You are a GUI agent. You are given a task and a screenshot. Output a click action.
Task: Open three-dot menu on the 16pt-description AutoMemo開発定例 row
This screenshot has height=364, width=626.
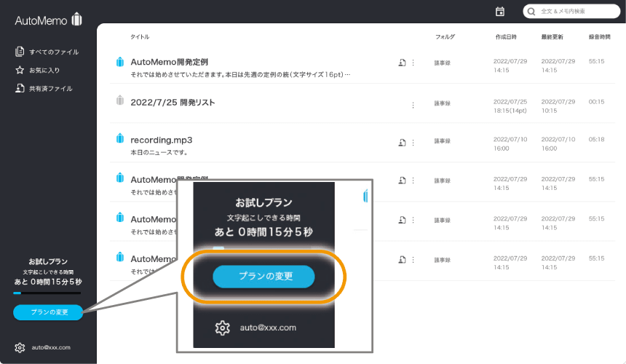tap(413, 63)
